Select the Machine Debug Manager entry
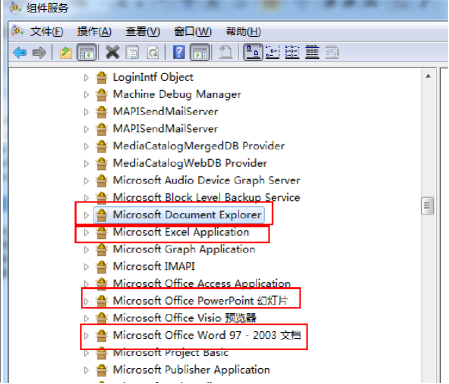449x384 pixels. click(177, 95)
